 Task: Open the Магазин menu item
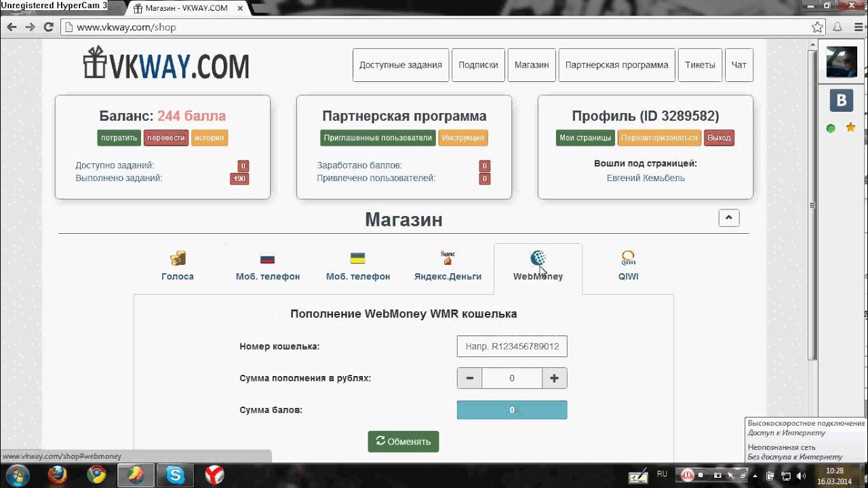click(x=532, y=65)
